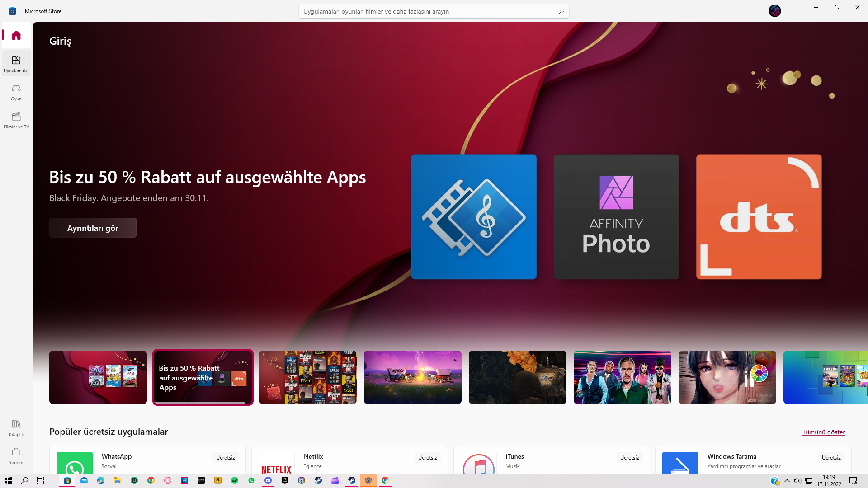Open Spotify from the taskbar

(235, 480)
